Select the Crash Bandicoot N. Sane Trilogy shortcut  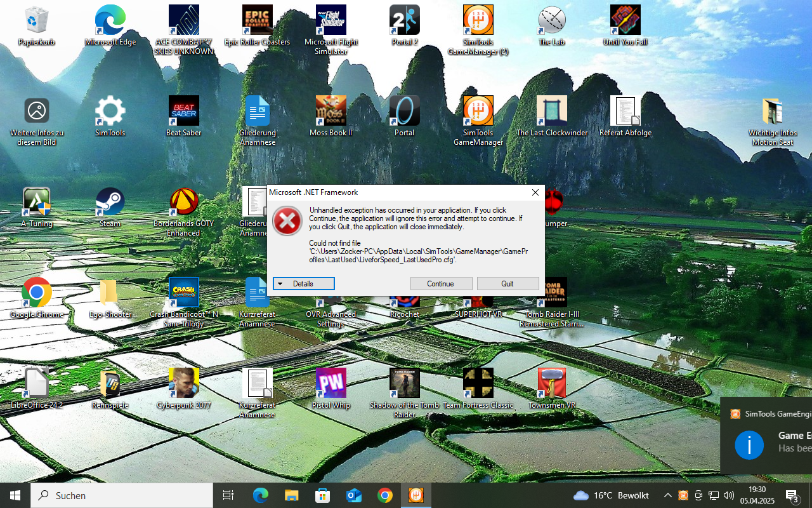coord(184,304)
